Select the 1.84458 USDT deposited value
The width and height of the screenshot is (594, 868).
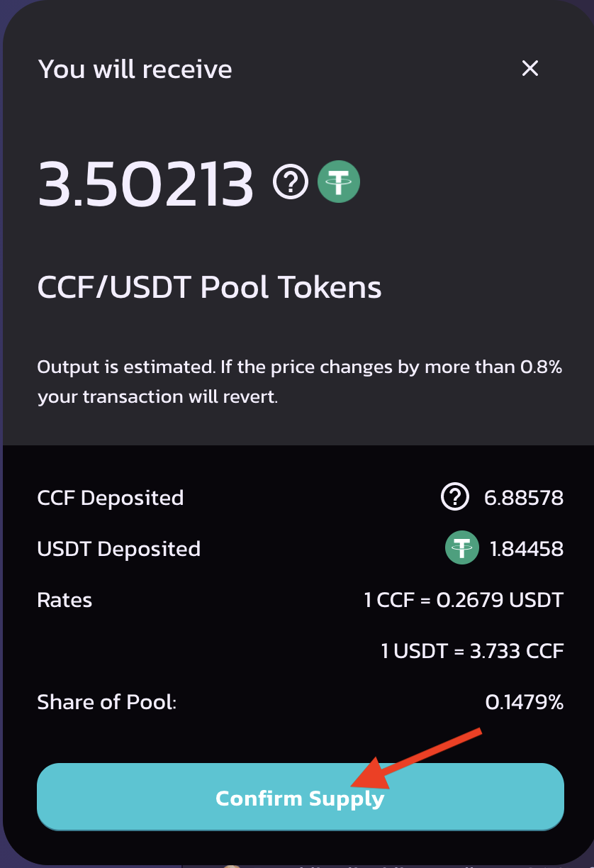coord(527,549)
